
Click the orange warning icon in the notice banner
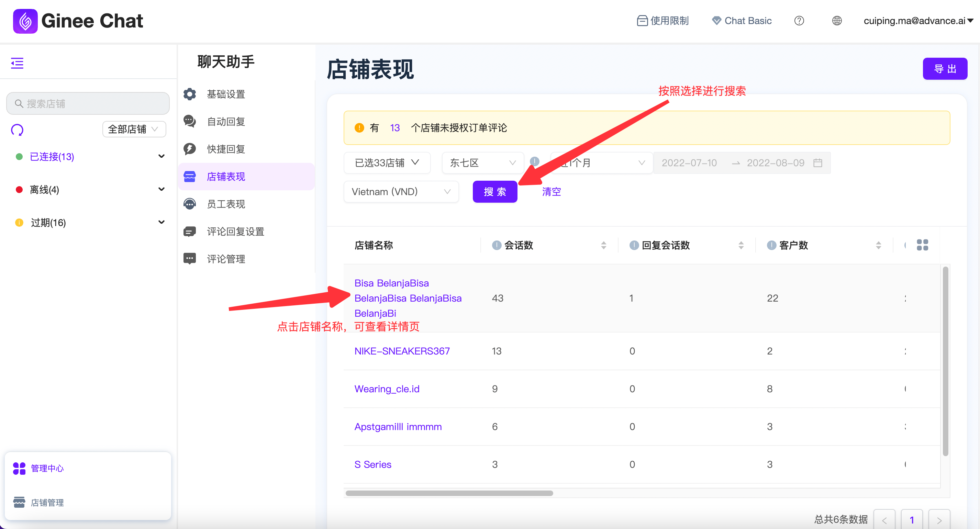pos(359,128)
